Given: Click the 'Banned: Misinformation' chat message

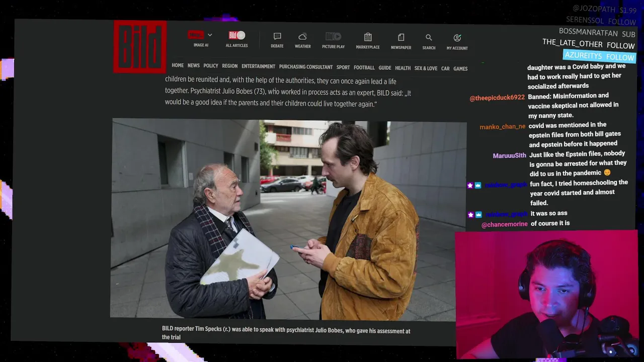Looking at the screenshot, I should (573, 105).
